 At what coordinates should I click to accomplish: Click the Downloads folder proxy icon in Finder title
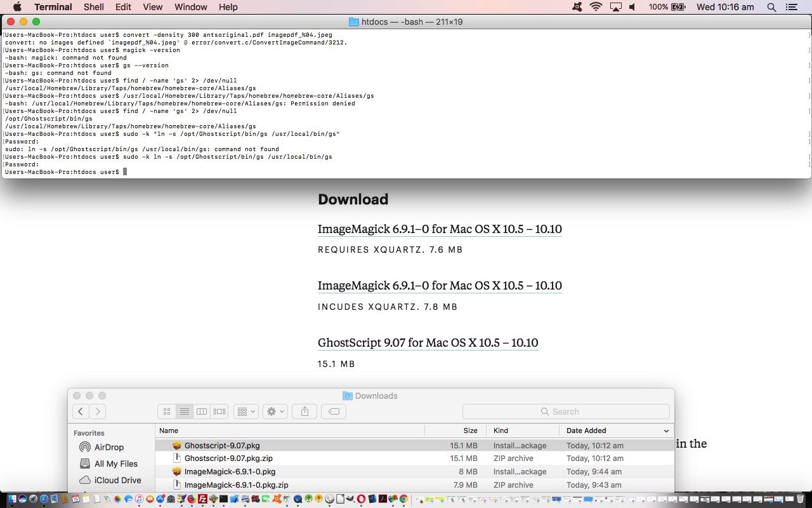pos(347,396)
